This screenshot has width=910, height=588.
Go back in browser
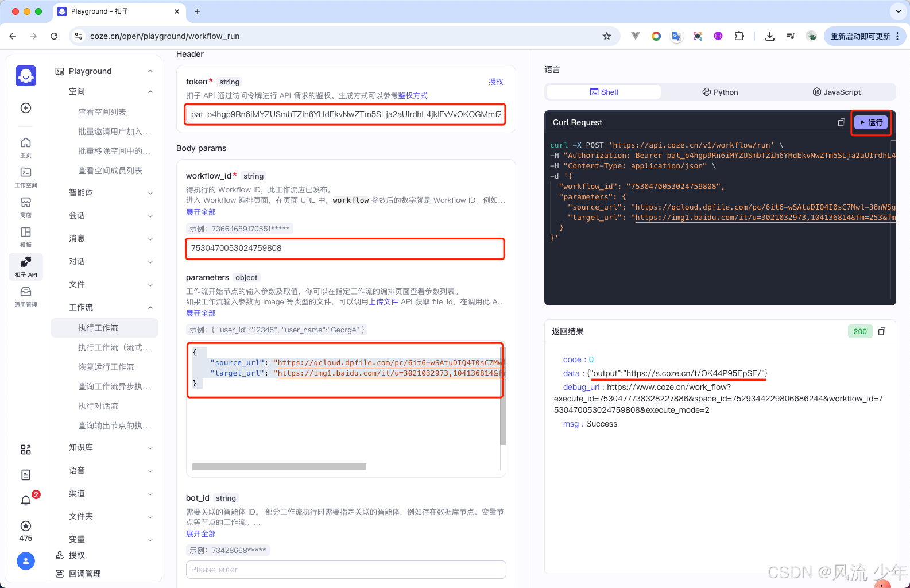point(13,36)
